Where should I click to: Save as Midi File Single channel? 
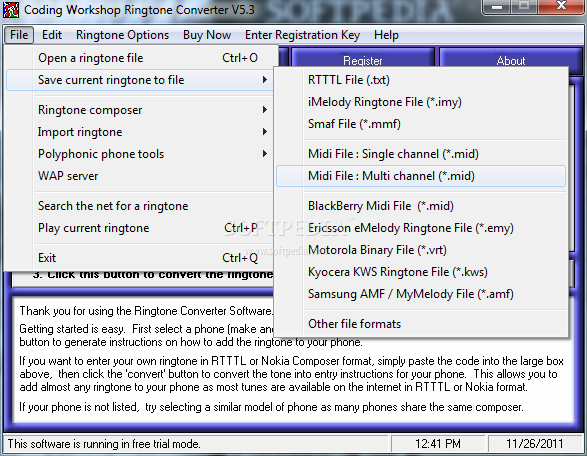[x=421, y=154]
